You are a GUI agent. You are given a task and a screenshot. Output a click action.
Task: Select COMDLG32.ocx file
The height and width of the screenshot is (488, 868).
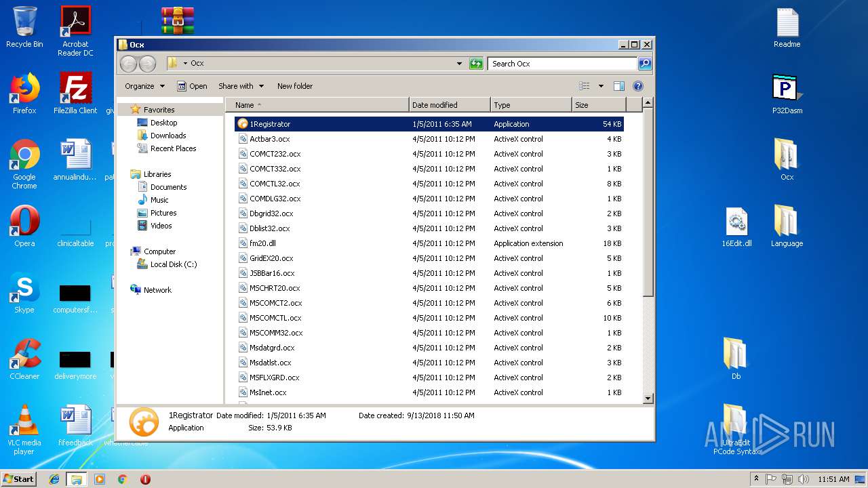click(429, 199)
